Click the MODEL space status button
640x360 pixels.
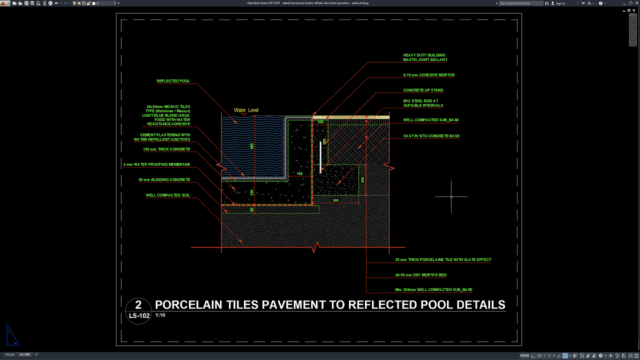pos(524,356)
